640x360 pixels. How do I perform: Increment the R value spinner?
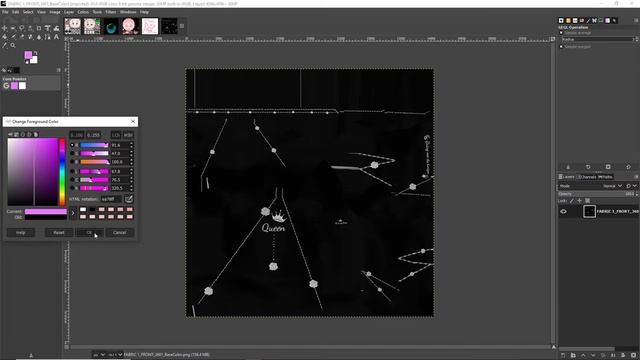pyautogui.click(x=131, y=143)
